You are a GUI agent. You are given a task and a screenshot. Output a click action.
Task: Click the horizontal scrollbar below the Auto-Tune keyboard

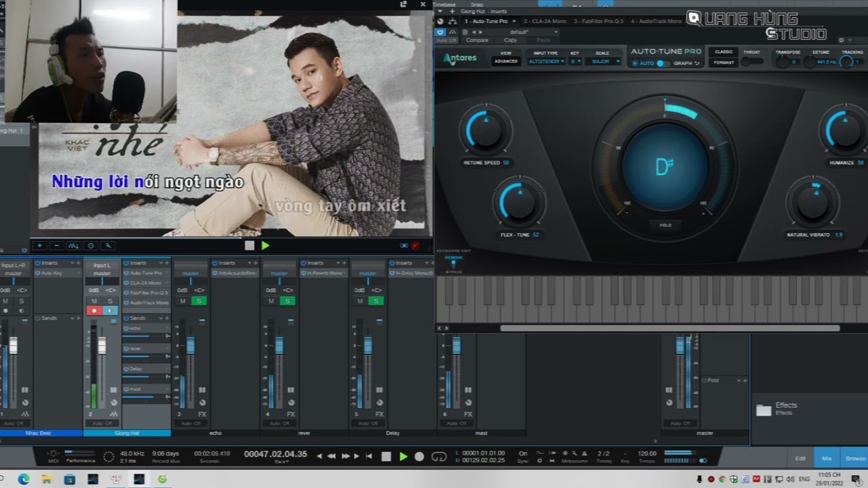tap(669, 329)
